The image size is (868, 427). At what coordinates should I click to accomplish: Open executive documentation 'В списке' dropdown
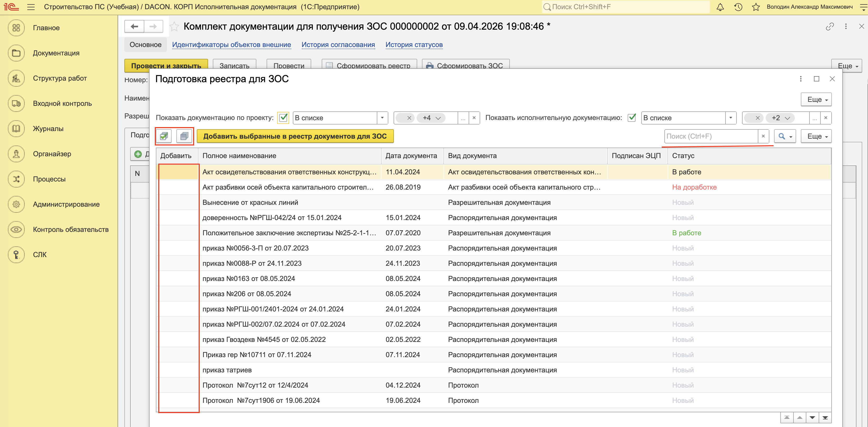pyautogui.click(x=731, y=118)
